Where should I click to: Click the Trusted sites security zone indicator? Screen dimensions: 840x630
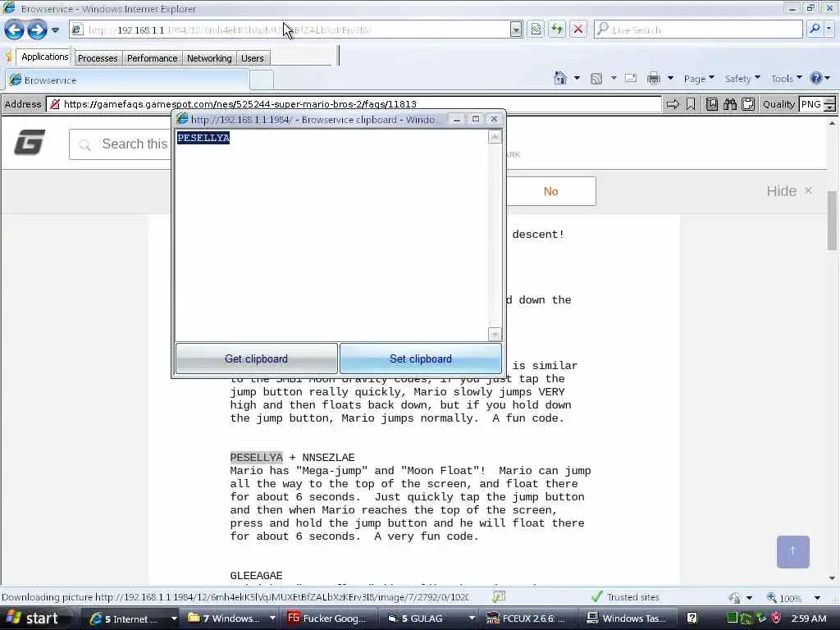coord(625,597)
